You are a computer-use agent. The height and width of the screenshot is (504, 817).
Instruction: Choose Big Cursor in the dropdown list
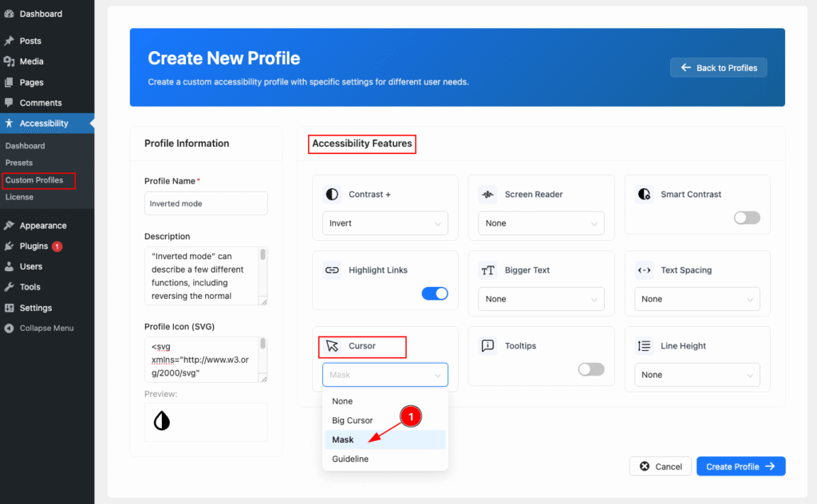352,420
